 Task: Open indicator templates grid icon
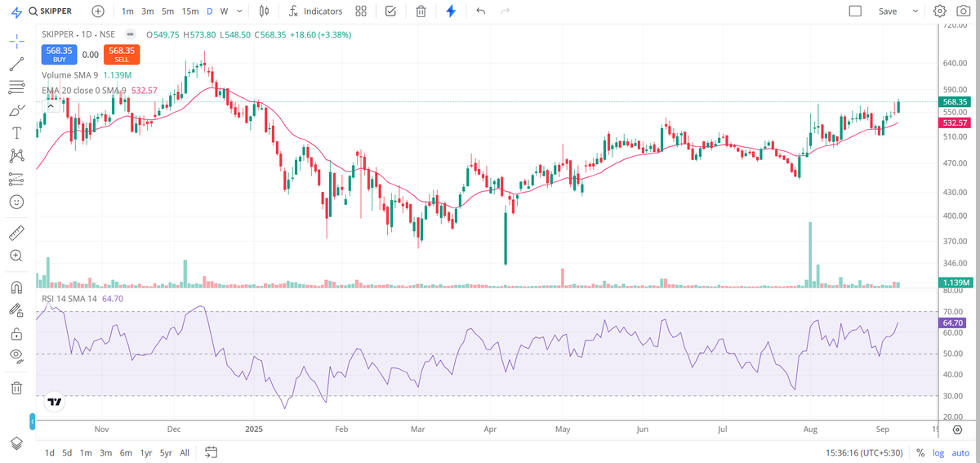coord(361,11)
